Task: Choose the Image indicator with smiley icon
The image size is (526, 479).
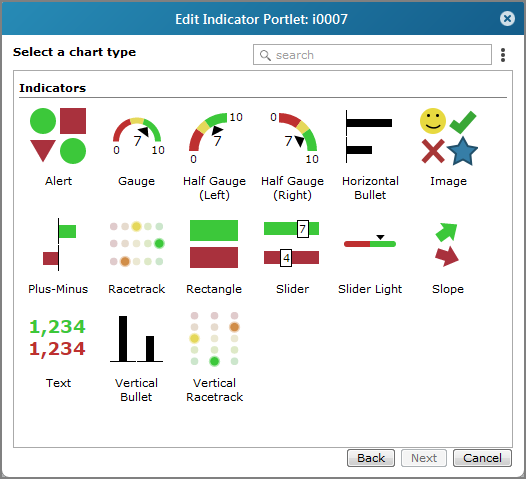Action: 449,137
